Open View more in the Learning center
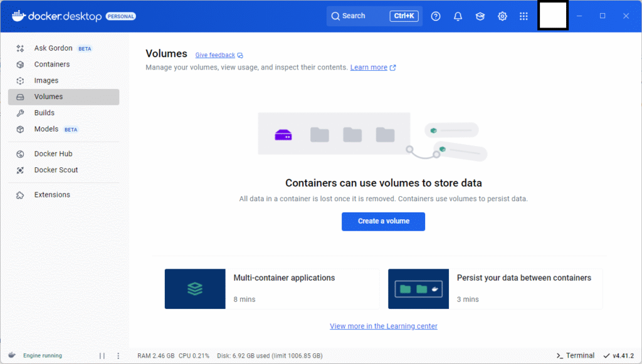The height and width of the screenshot is (364, 642). (x=384, y=326)
